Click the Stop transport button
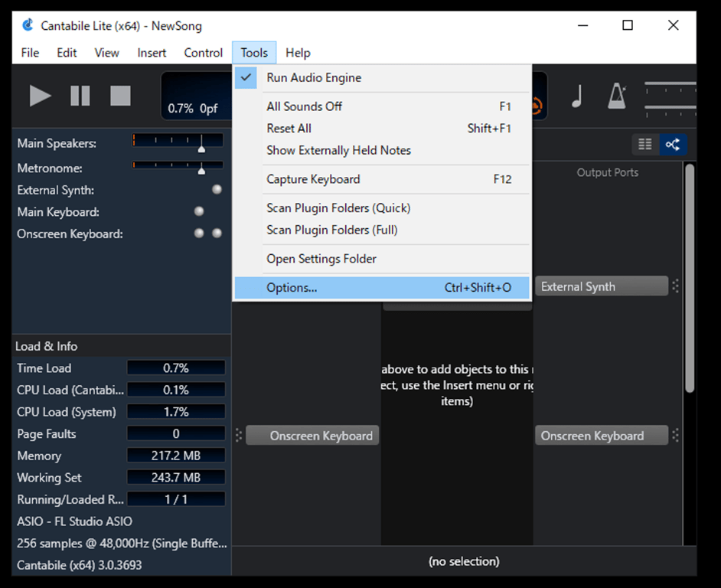 coord(120,95)
